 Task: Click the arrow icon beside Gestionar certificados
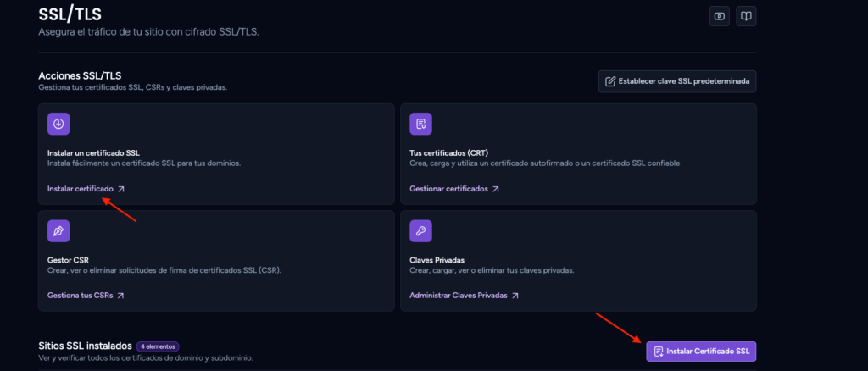pyautogui.click(x=495, y=189)
